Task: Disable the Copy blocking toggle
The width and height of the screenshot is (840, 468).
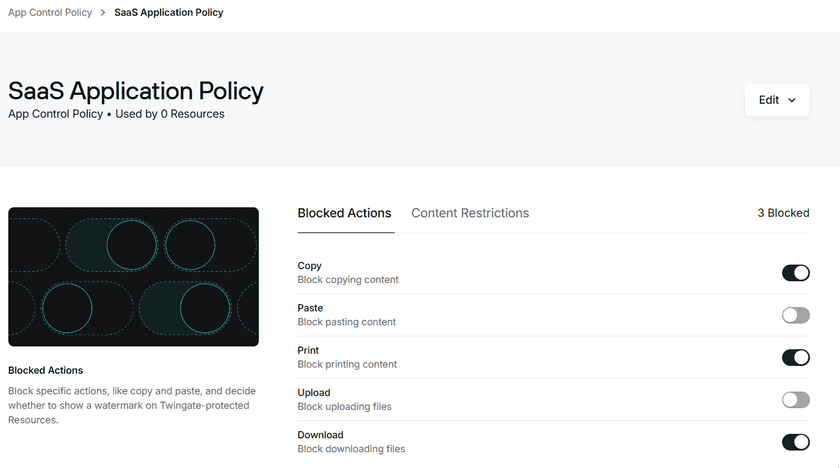Action: (x=795, y=273)
